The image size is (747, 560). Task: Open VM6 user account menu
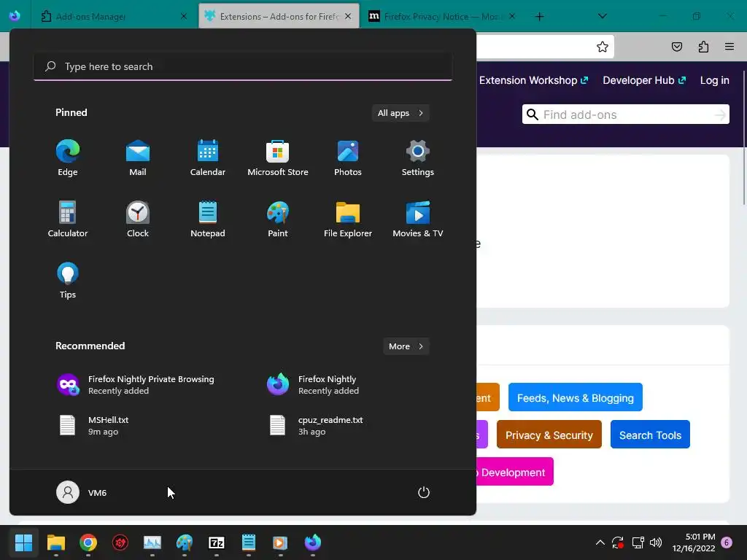point(82,492)
